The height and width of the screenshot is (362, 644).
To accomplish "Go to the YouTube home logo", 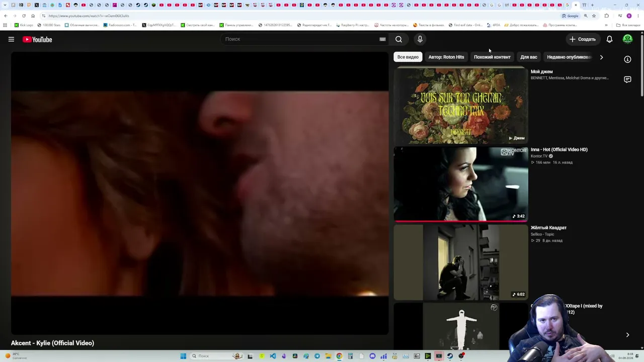I will [37, 39].
